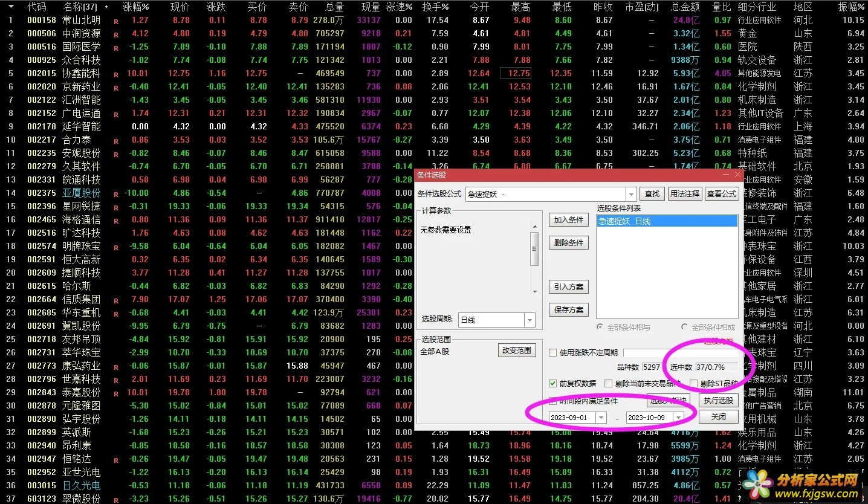Tick 剔除当前未交易品种 checkbox
The image size is (868, 504).
pyautogui.click(x=608, y=383)
